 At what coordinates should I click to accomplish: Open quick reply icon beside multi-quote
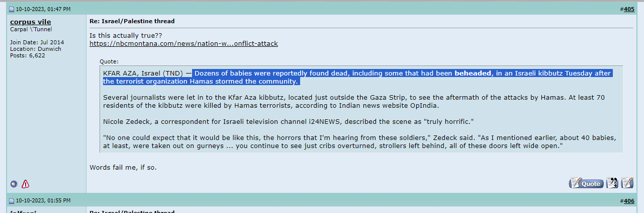[x=627, y=183]
